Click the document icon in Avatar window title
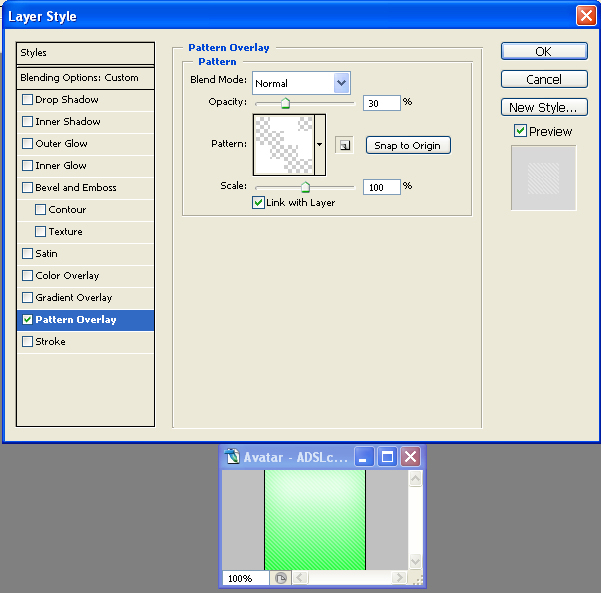 tap(232, 457)
